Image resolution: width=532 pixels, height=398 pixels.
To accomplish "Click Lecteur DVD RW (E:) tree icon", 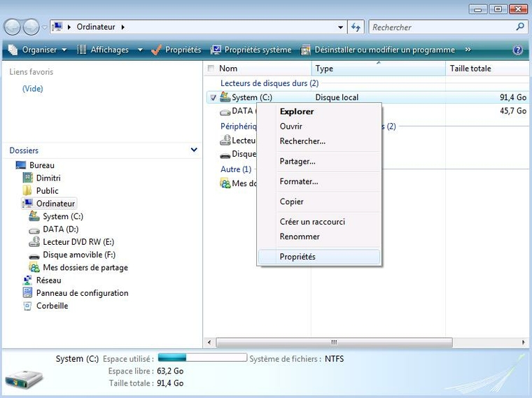I will point(34,242).
